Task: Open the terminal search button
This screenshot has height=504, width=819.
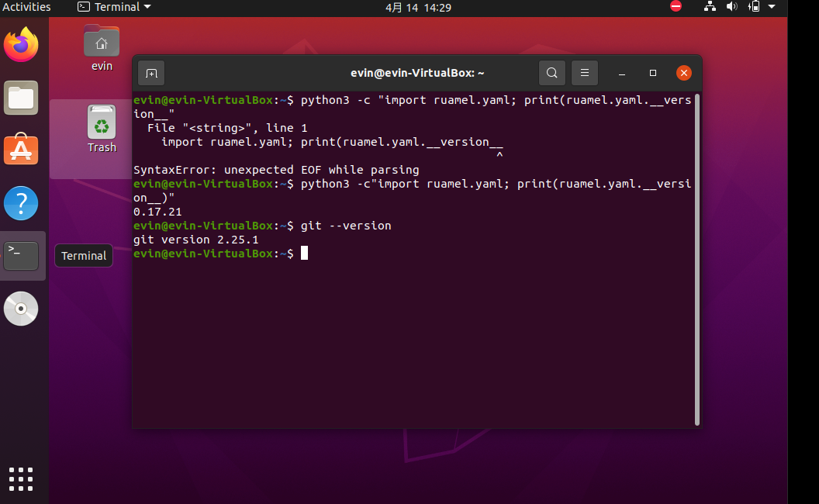Action: [x=551, y=73]
